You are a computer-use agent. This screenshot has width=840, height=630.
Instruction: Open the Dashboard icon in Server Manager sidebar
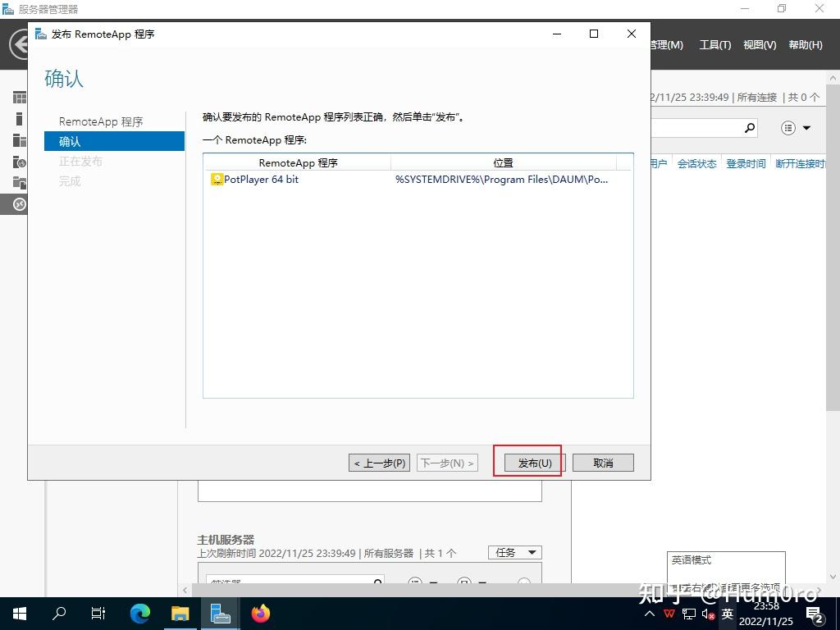pos(19,97)
